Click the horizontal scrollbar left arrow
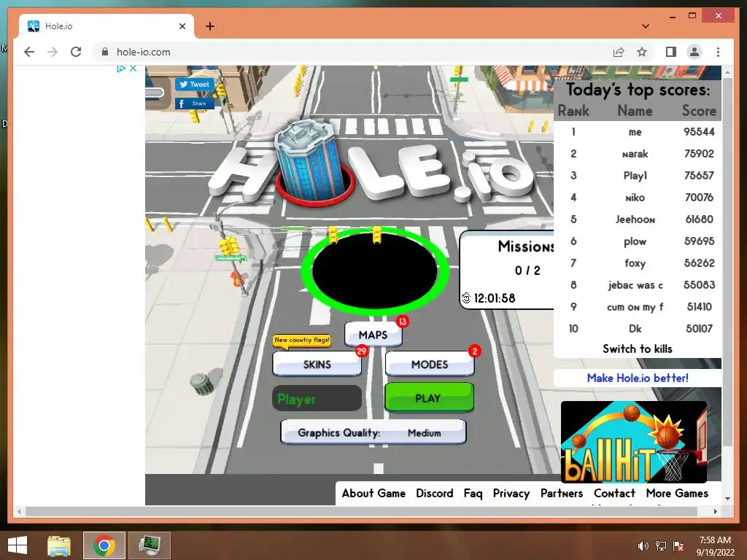Viewport: 747px width, 560px height. (19, 511)
